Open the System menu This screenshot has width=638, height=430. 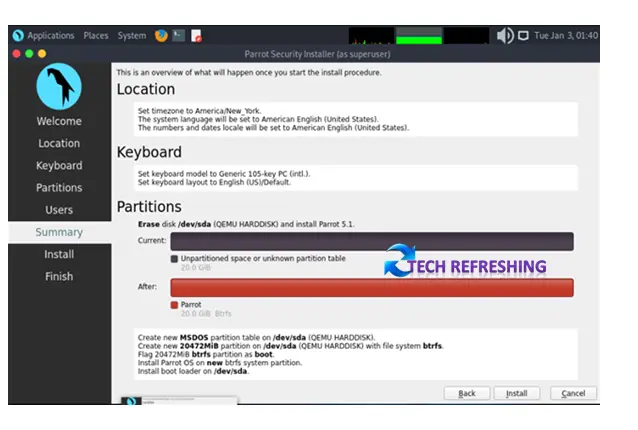click(x=131, y=36)
